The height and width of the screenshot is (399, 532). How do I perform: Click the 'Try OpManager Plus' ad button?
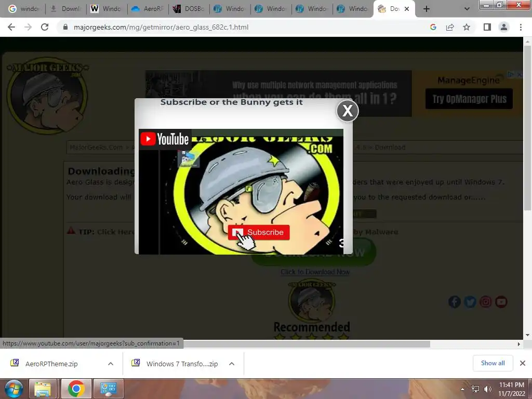coord(469,99)
